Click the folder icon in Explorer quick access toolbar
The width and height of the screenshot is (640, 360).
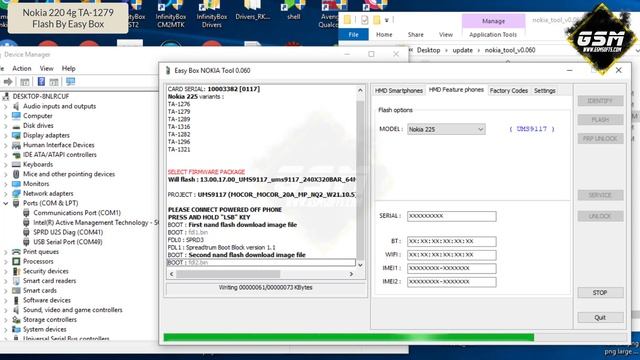(347, 20)
